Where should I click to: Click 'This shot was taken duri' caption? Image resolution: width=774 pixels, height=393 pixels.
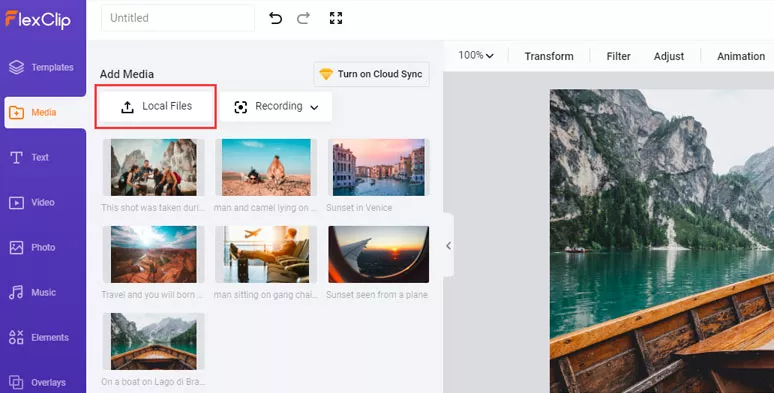pos(153,208)
